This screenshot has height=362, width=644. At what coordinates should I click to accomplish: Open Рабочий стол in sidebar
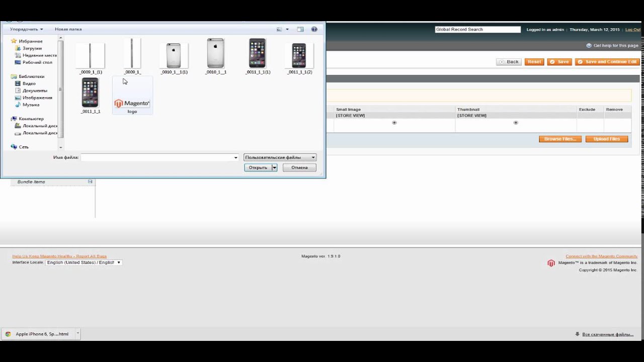click(37, 62)
